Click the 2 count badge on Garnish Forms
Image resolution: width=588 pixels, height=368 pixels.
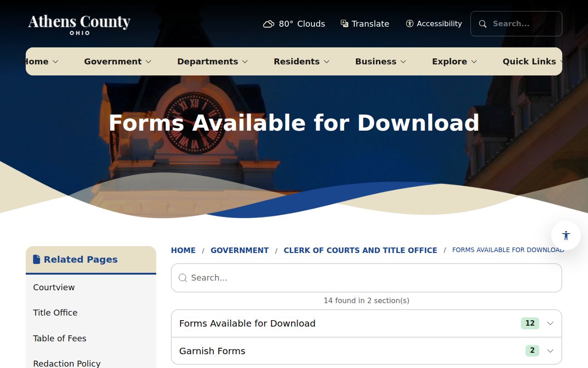click(x=532, y=351)
